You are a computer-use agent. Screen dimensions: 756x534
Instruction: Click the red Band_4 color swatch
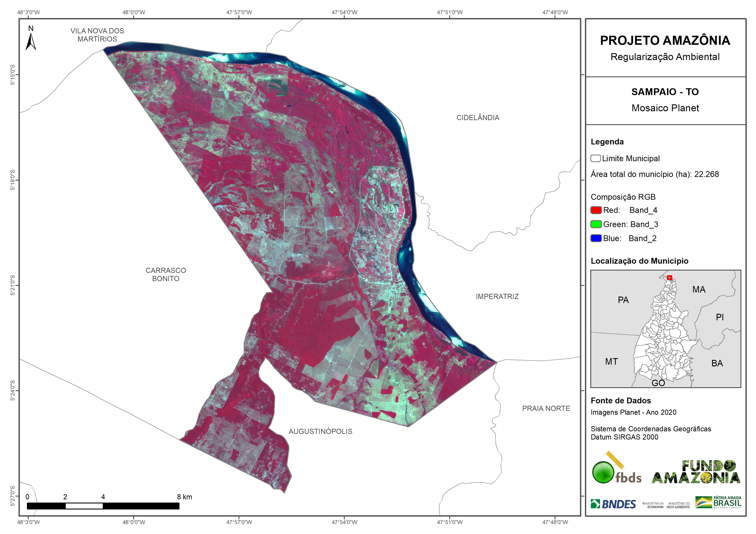[x=596, y=210]
